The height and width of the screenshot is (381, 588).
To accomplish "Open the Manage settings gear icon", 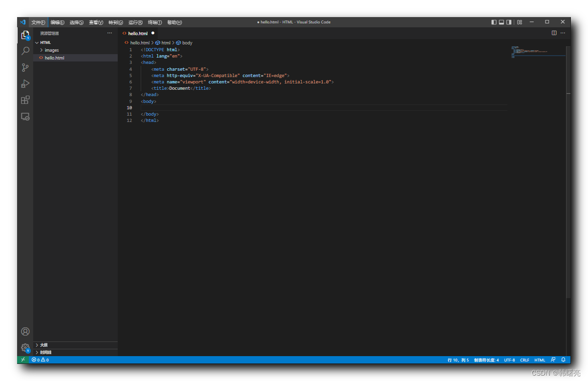I will point(25,348).
